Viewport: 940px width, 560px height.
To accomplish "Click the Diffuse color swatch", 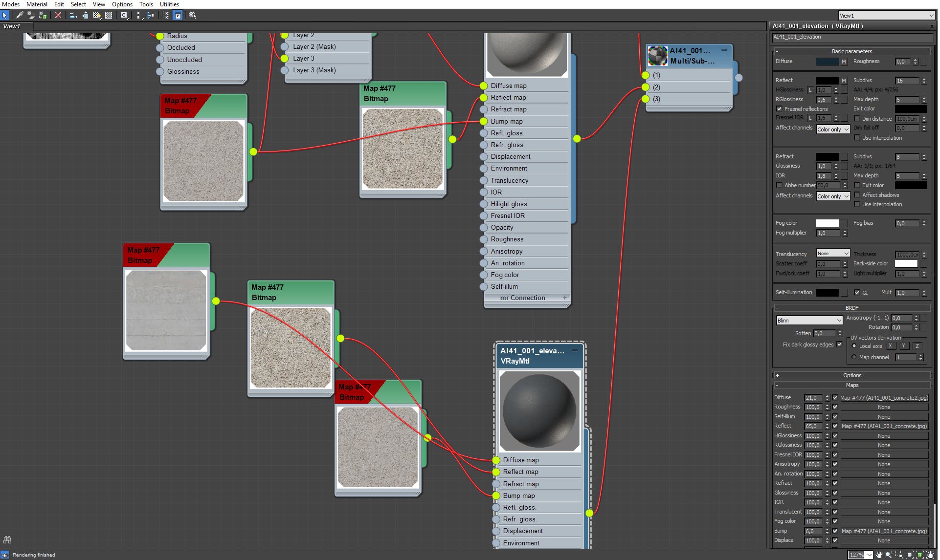I will (x=827, y=62).
